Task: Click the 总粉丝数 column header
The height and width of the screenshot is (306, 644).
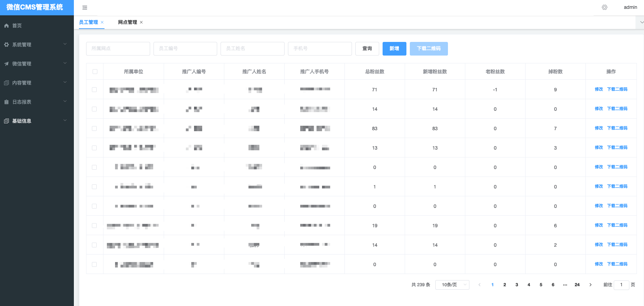Action: [x=375, y=72]
